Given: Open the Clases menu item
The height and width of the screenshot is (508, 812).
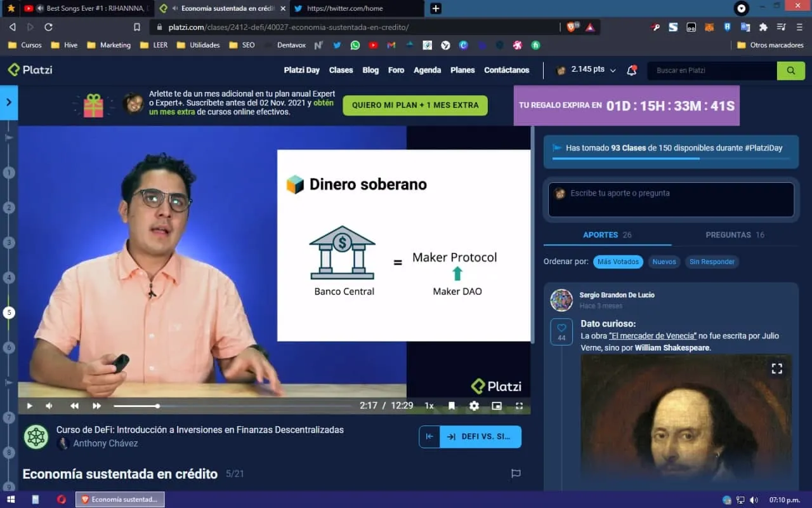Looking at the screenshot, I should [x=341, y=70].
